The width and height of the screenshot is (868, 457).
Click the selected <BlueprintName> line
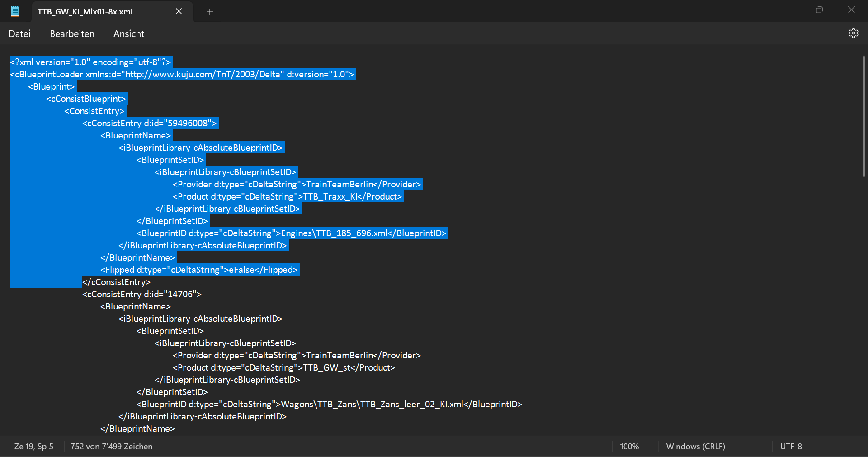pyautogui.click(x=136, y=135)
